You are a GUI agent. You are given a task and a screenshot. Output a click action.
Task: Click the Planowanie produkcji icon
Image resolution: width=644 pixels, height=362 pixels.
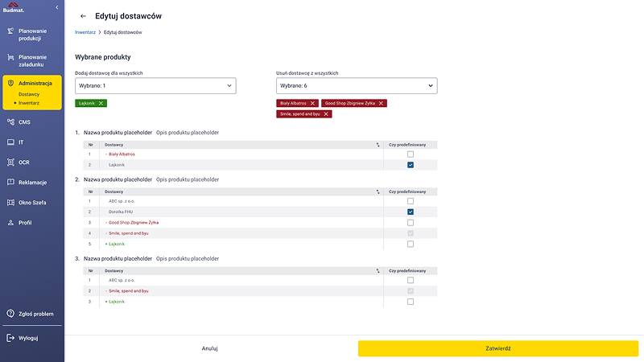10,31
